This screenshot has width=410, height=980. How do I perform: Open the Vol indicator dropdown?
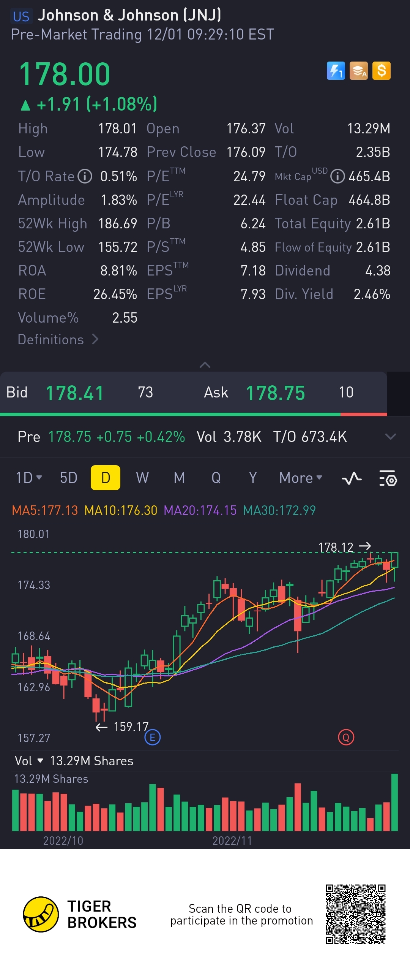click(29, 761)
